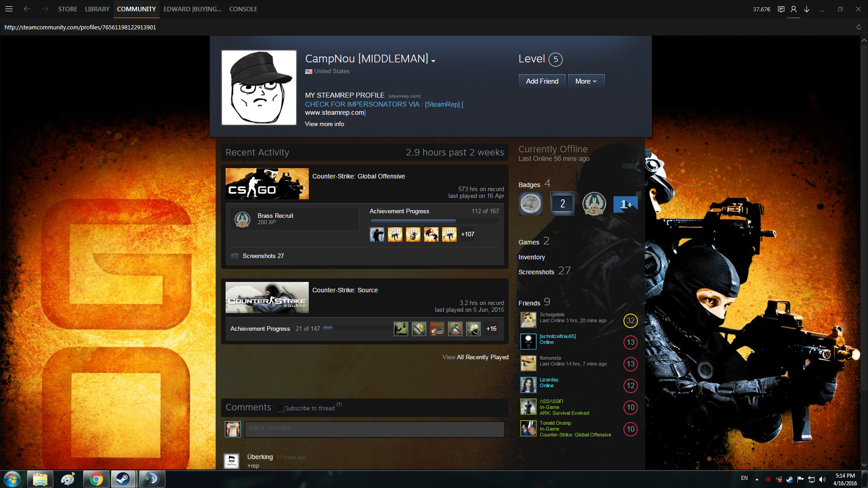The height and width of the screenshot is (488, 868).
Task: Click the CS:GO achievement progress bar
Action: pyautogui.click(x=434, y=221)
